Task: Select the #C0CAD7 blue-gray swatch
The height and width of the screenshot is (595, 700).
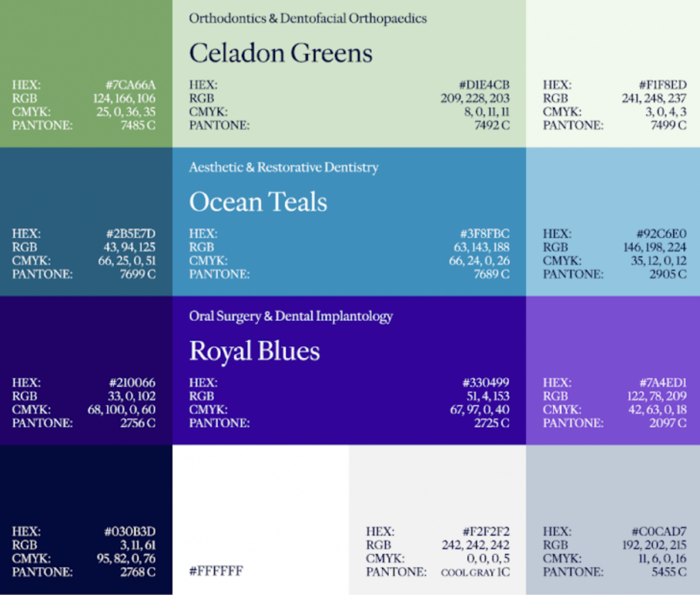Action: tap(613, 520)
